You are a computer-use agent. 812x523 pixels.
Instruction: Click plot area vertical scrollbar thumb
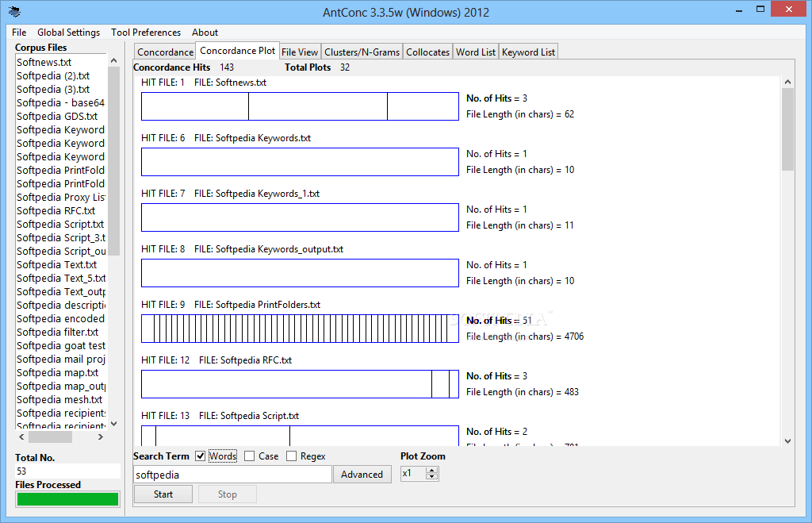click(787, 129)
